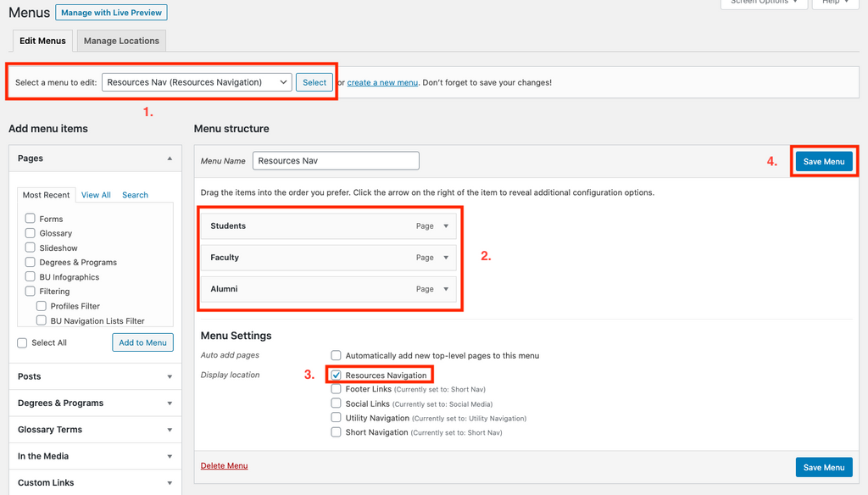This screenshot has height=495, width=868.
Task: Expand the Glossary Terms section arrow
Action: point(170,430)
